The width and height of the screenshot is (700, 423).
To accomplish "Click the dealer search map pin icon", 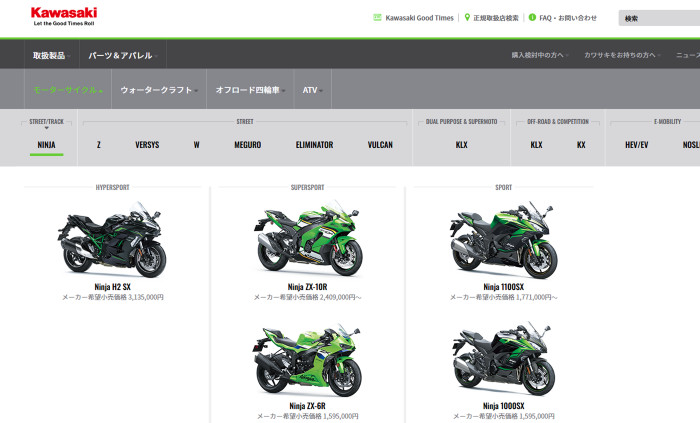I will click(x=467, y=17).
